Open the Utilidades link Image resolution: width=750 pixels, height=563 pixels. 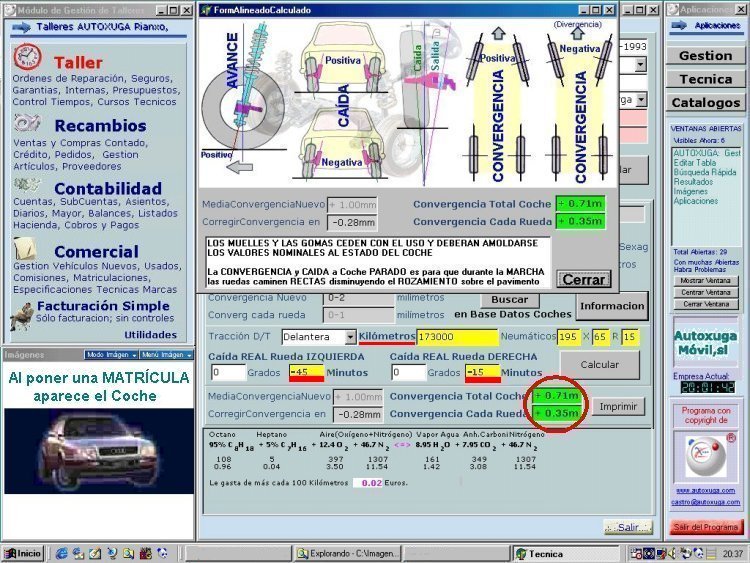[151, 335]
